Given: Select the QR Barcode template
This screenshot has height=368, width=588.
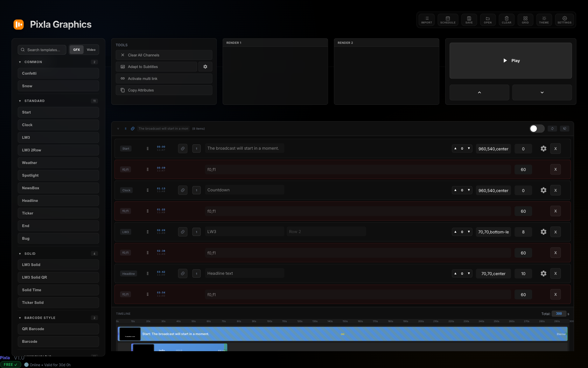Looking at the screenshot, I should [58, 329].
